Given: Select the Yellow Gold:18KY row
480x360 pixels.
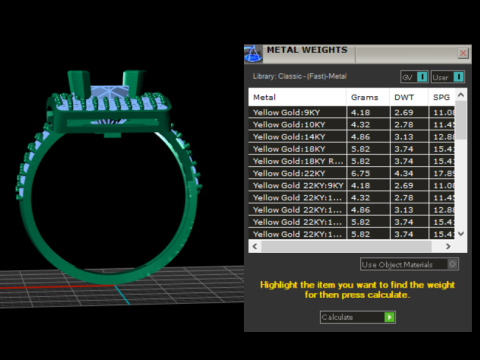Looking at the screenshot, I should point(351,149).
